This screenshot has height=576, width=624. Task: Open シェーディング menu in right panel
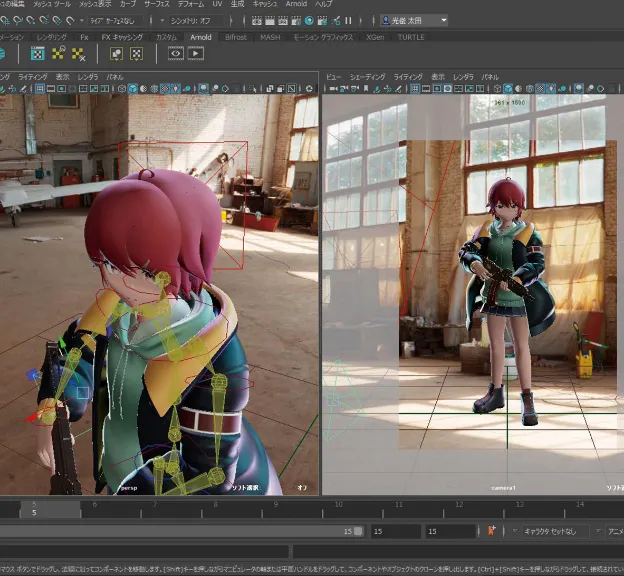coord(367,77)
